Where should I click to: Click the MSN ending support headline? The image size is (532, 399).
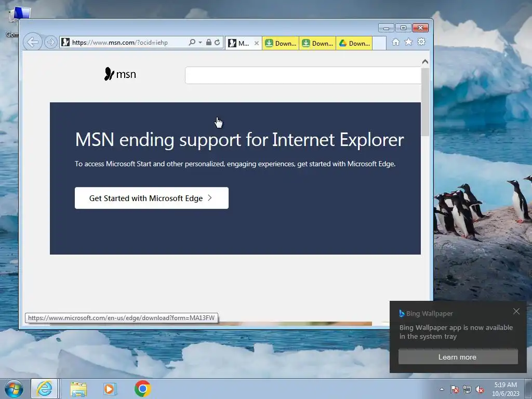coord(240,139)
